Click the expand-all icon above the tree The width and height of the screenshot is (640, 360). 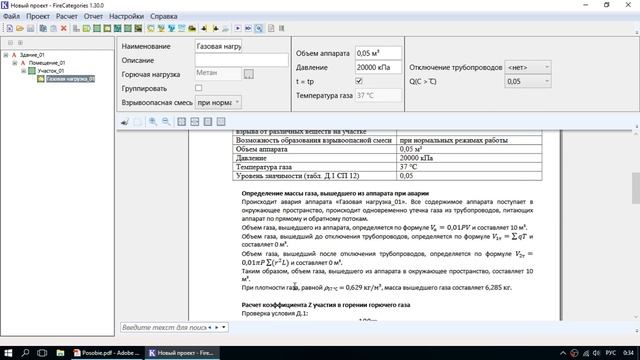click(20, 42)
